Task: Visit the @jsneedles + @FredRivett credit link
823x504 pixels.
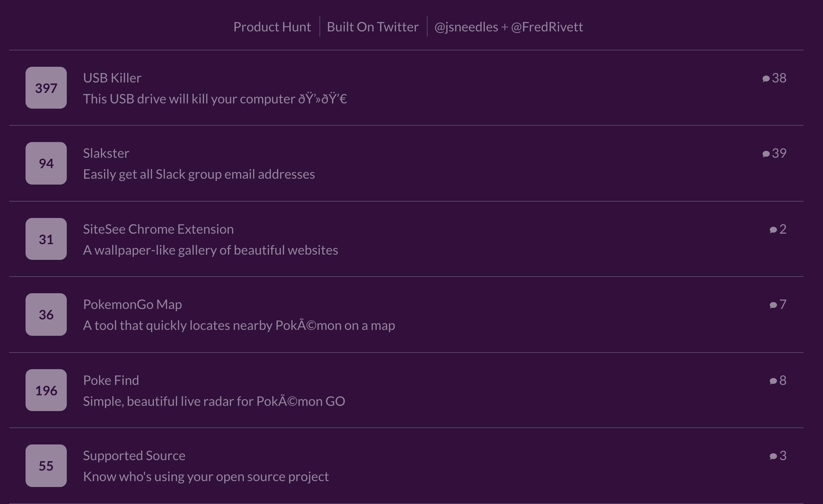Action: (508, 27)
